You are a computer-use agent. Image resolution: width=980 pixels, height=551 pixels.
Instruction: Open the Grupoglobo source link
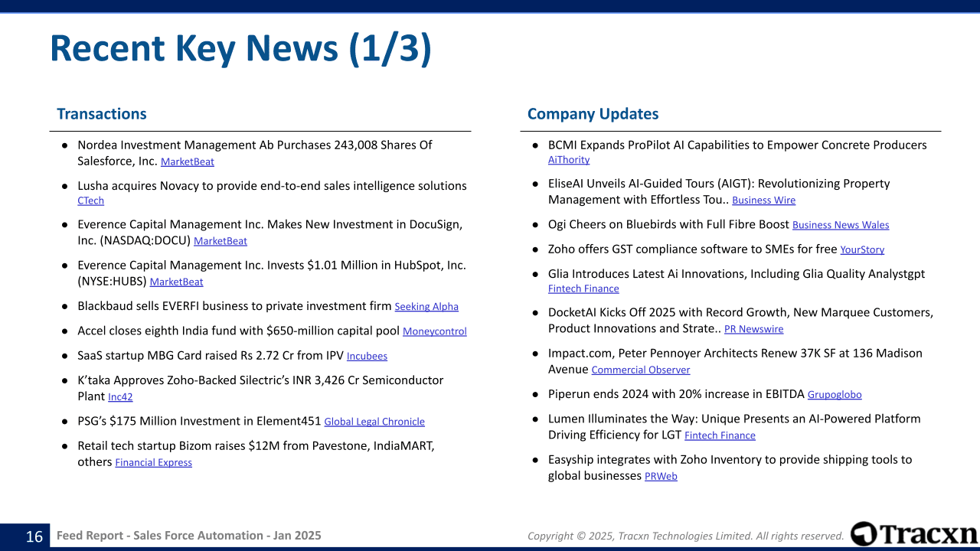click(834, 395)
